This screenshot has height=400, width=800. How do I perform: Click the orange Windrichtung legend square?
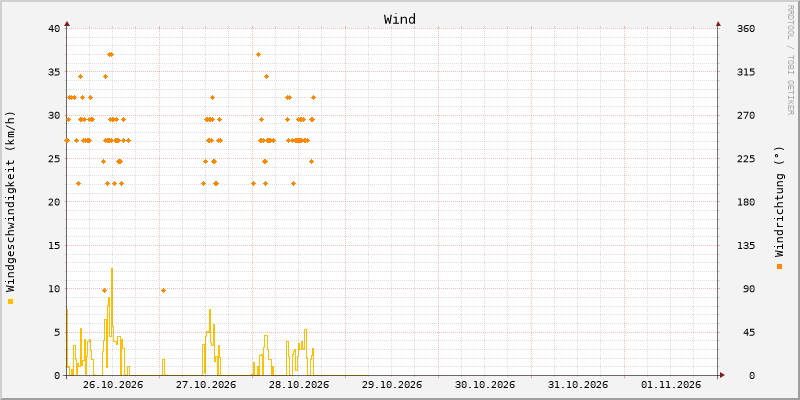click(779, 266)
